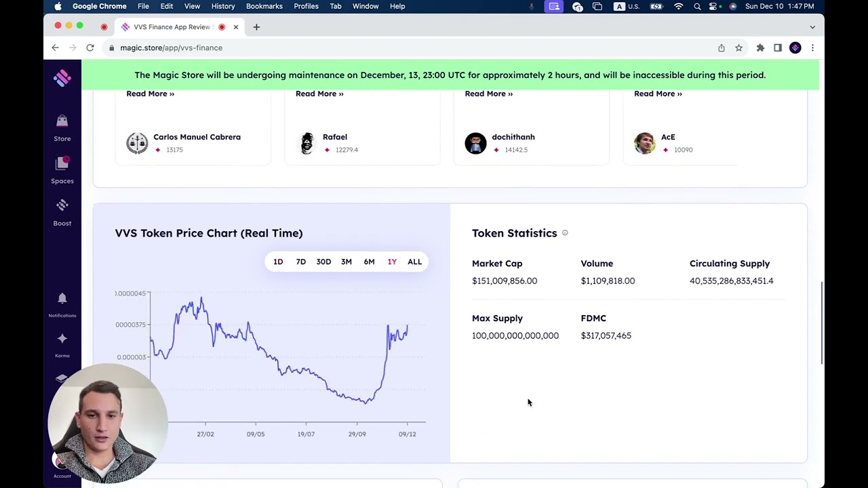Click Circulating Supply value 40,535,286,833,451.4

731,281
